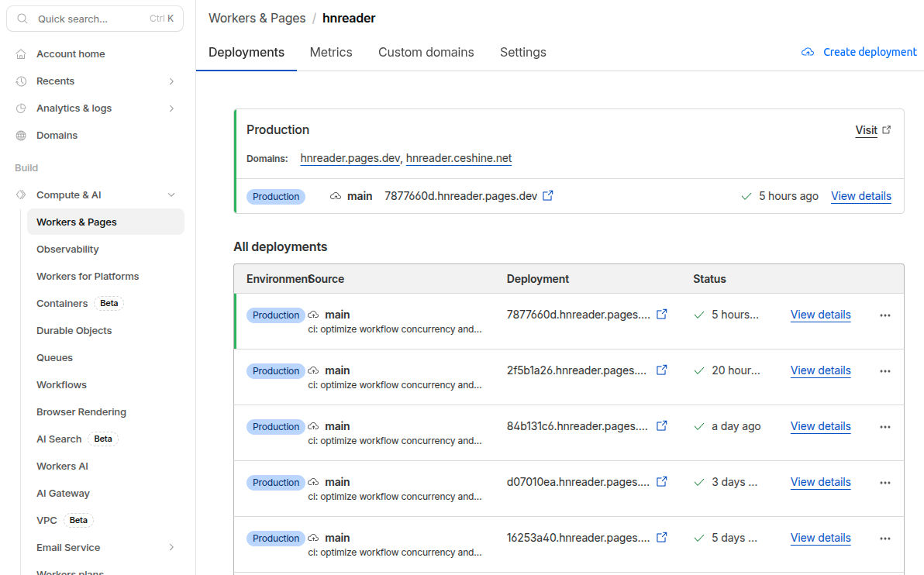Open the Custom domains tab
The image size is (924, 575).
coord(426,52)
